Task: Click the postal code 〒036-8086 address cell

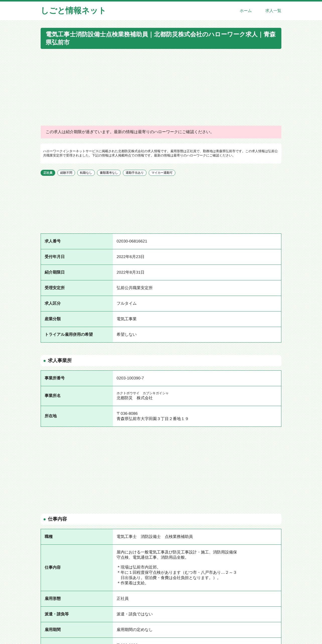Action: [197, 416]
